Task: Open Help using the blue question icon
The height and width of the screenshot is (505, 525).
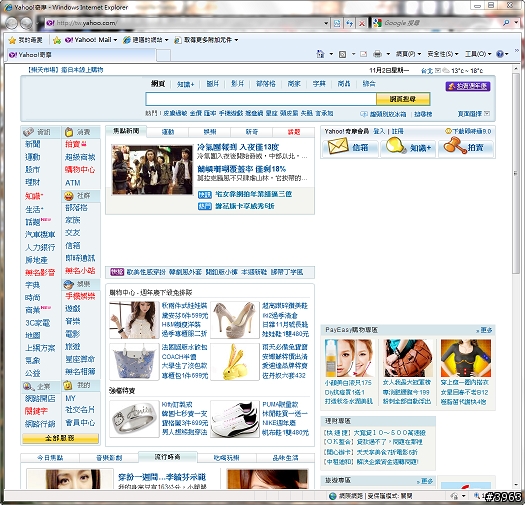Action: (500, 54)
